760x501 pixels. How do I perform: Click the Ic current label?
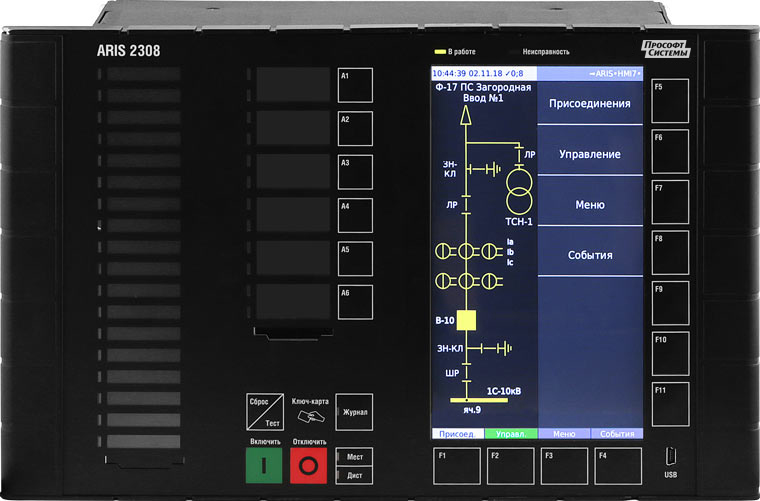point(510,262)
